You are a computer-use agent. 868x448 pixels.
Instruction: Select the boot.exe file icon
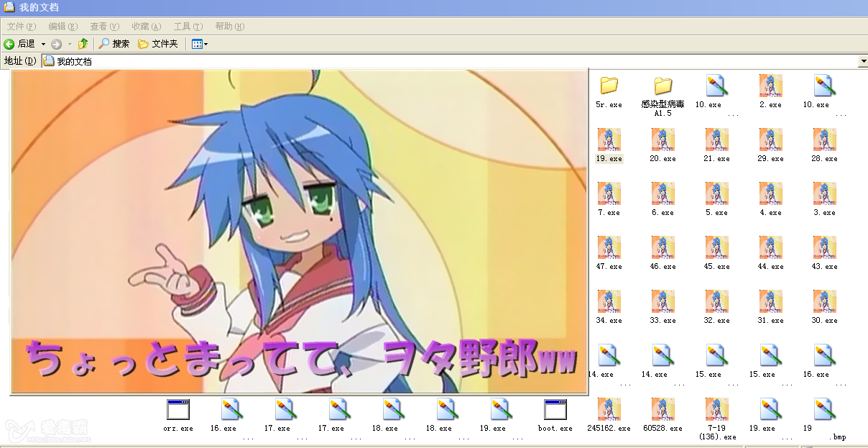pyautogui.click(x=555, y=410)
